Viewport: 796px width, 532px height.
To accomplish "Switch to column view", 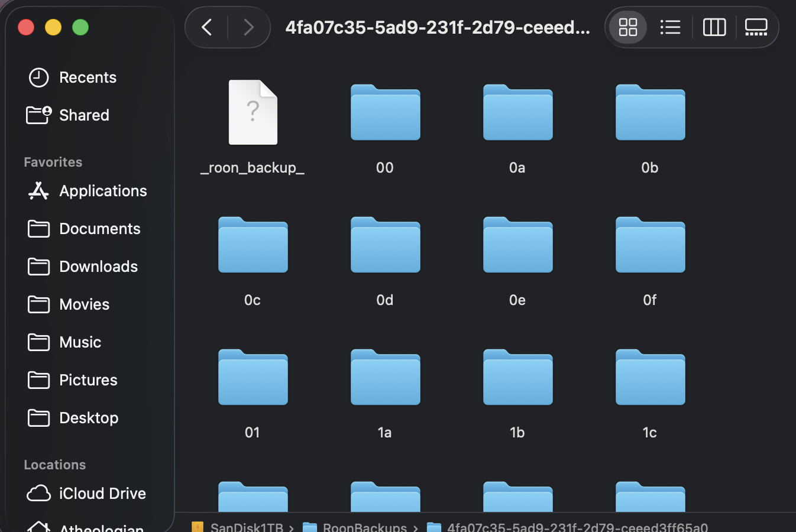I will click(714, 27).
